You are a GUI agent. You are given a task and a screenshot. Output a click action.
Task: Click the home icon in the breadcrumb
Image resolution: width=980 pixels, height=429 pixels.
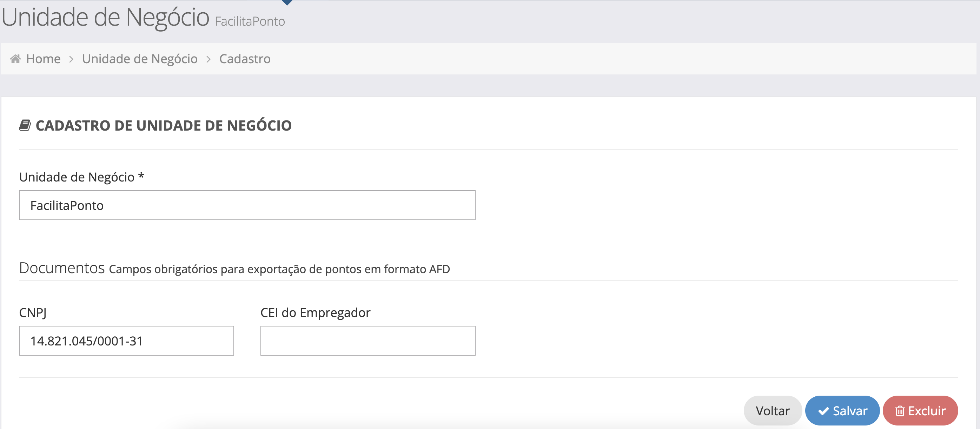pyautogui.click(x=15, y=59)
